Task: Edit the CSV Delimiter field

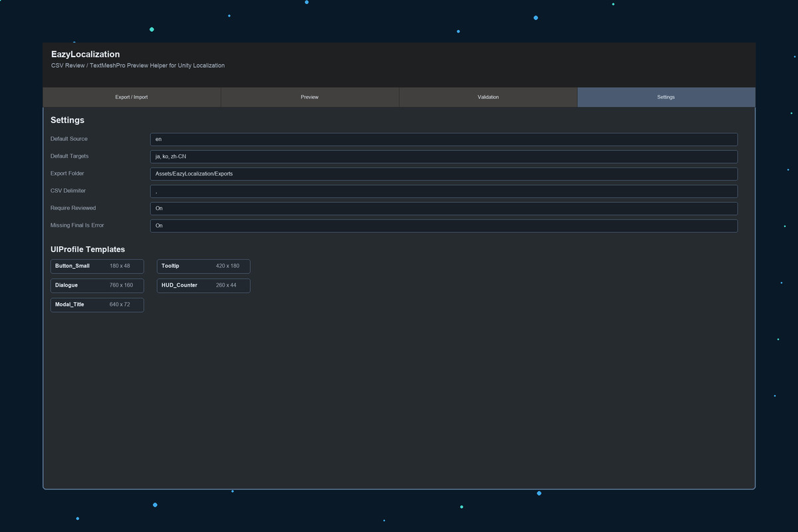Action: point(444,192)
